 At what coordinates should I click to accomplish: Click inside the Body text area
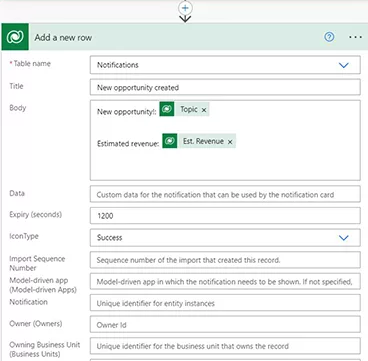pyautogui.click(x=225, y=140)
